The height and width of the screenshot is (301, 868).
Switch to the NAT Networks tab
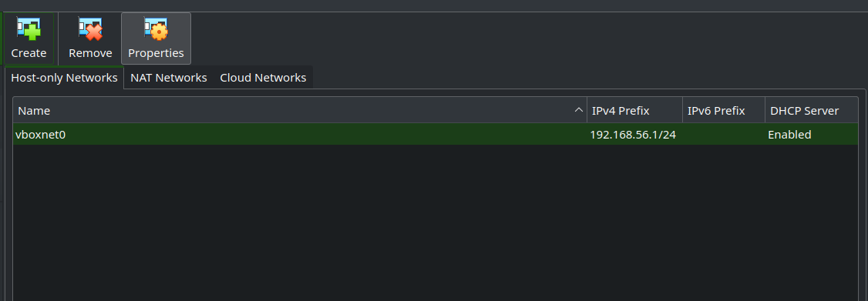(x=169, y=78)
